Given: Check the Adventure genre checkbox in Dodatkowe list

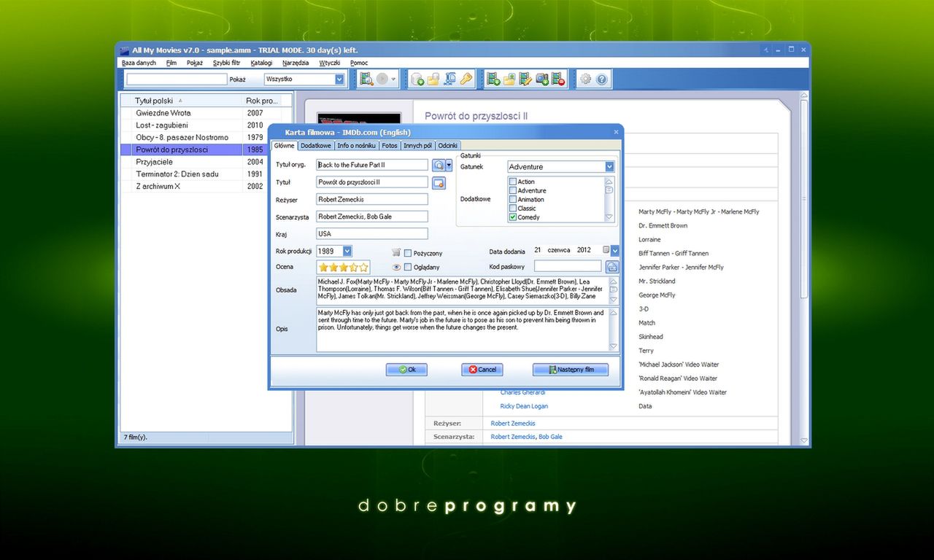Looking at the screenshot, I should [x=513, y=190].
